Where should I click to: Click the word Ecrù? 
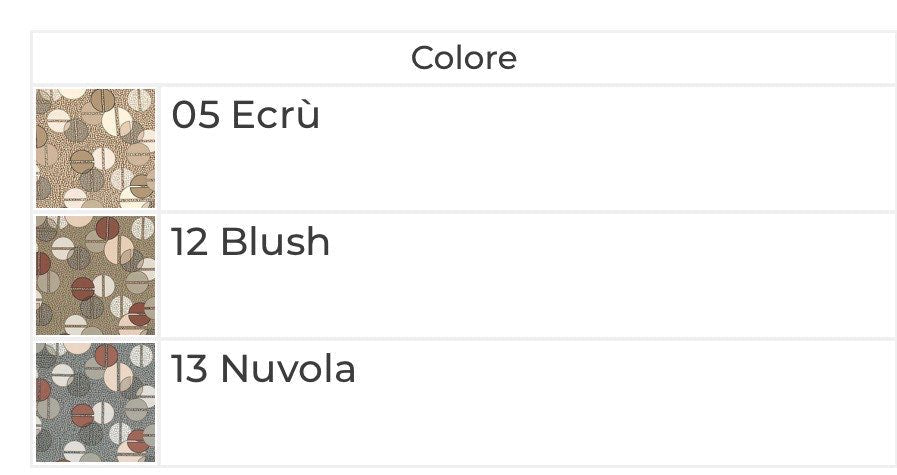(275, 114)
